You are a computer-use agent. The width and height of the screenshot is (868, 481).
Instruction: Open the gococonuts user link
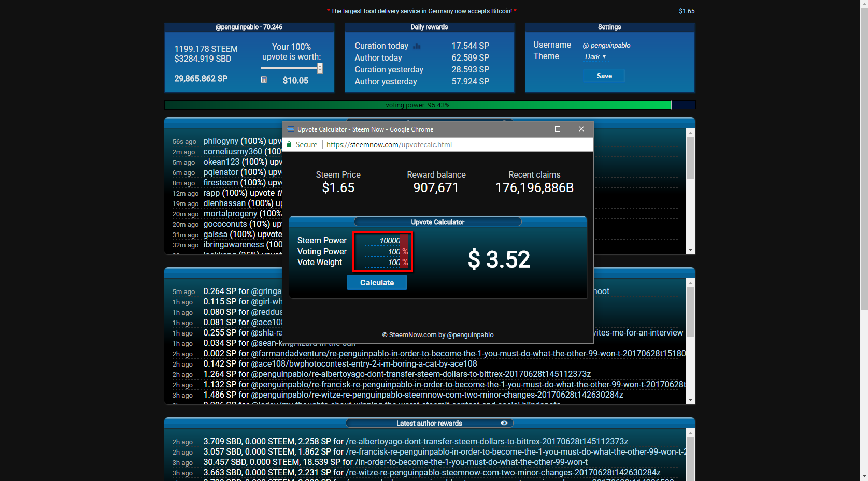225,224
